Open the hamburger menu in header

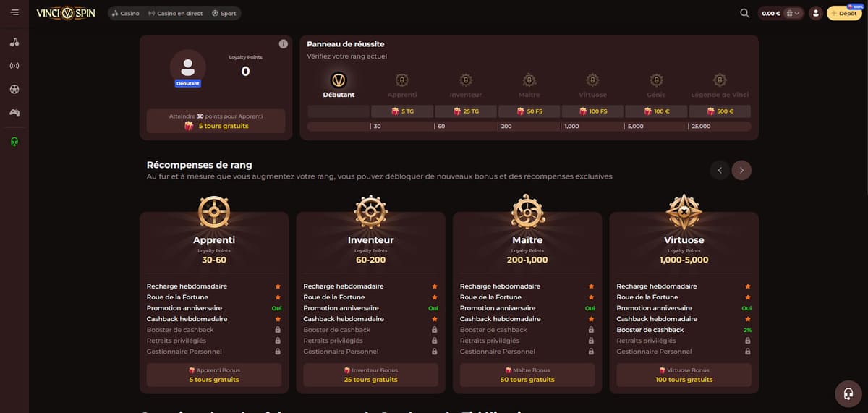pyautogui.click(x=14, y=13)
